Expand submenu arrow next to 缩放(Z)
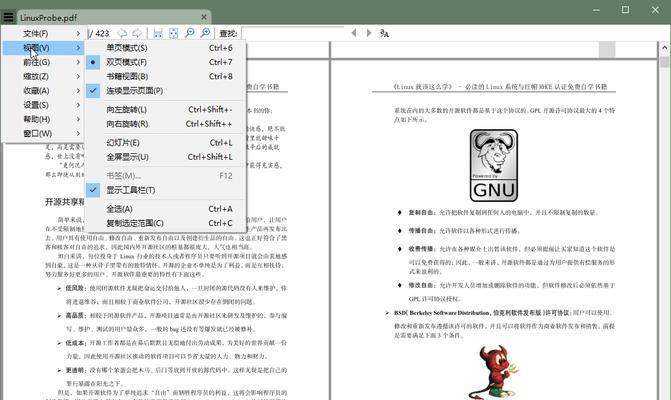Screen dimensions: 671x400 pyautogui.click(x=78, y=76)
